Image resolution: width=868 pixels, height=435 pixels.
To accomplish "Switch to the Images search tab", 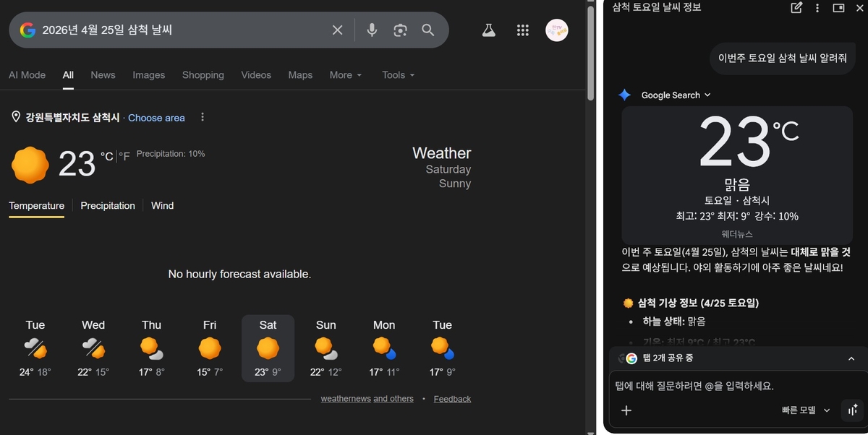I will pos(148,75).
